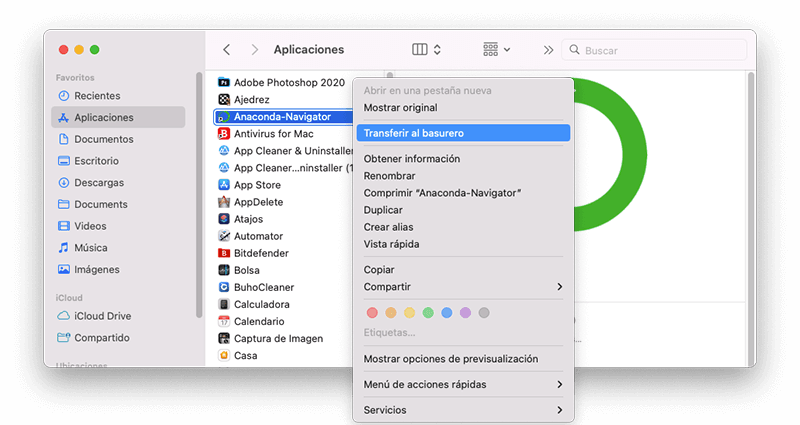The width and height of the screenshot is (800, 425).
Task: Click the preview pane right scrollbar
Action: pos(751,217)
